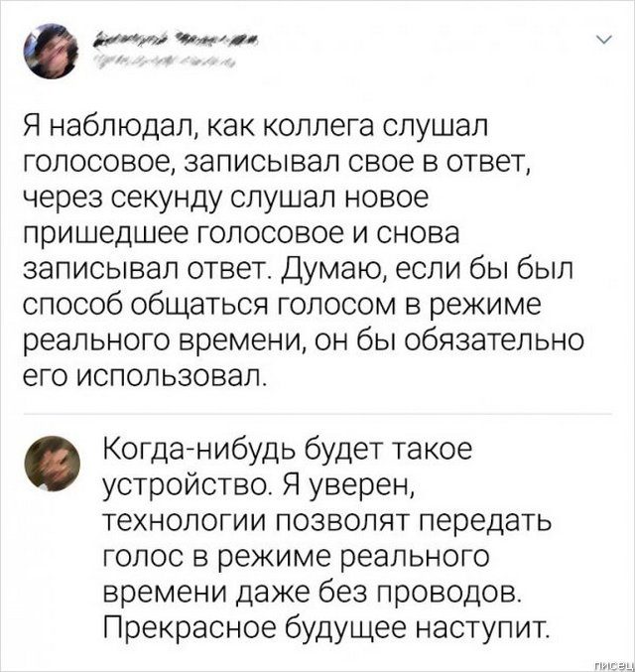Screen dimensions: 635x672
Task: Click the reply line 'Когда-нибудь будет такое'
Action: (x=286, y=449)
